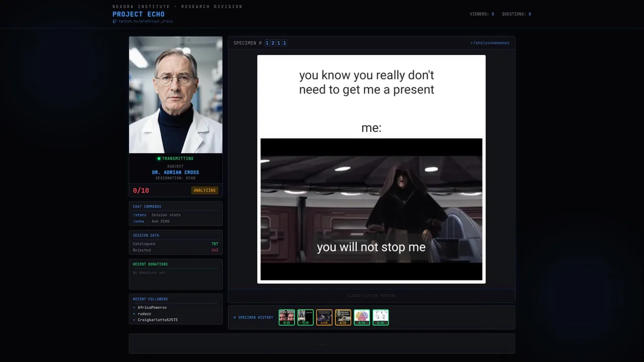The width and height of the screenshot is (644, 362).
Task: Click the RECENT DONATIONS heading
Action: (x=150, y=264)
